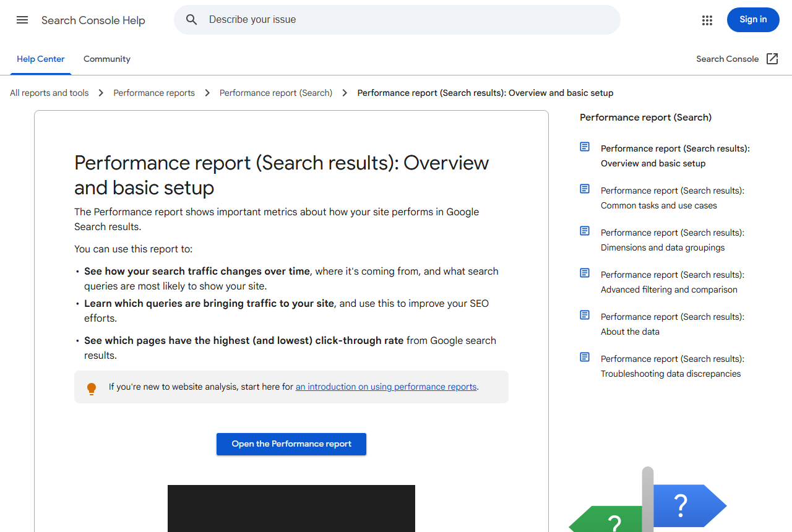Click document icon beside Overview and basic setup
792x532 pixels.
(585, 147)
